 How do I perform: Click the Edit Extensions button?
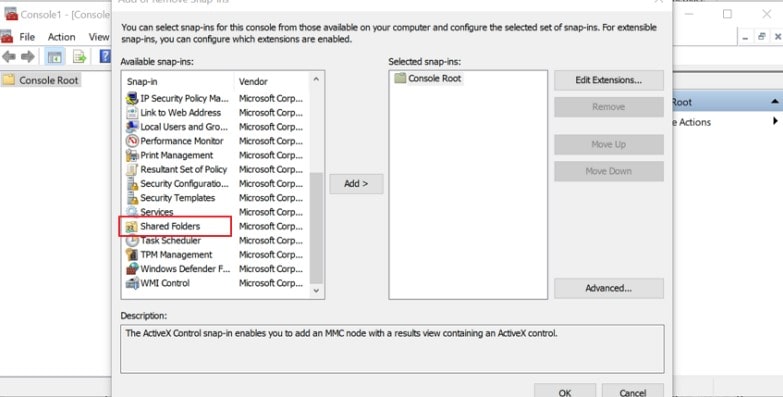click(x=609, y=80)
